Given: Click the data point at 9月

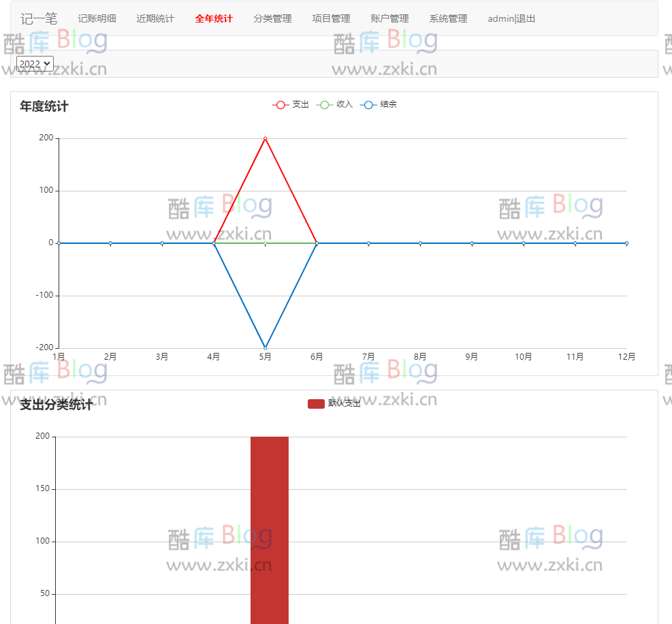Looking at the screenshot, I should coord(472,243).
